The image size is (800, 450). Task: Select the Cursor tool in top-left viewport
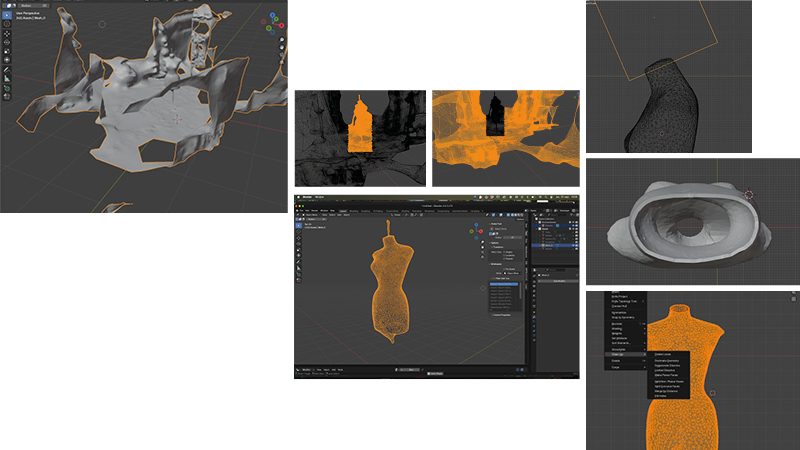7,25
